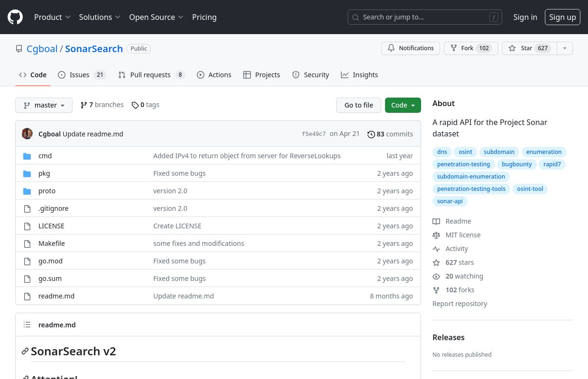Click the Notifications button
This screenshot has width=588, height=379.
coord(411,48)
